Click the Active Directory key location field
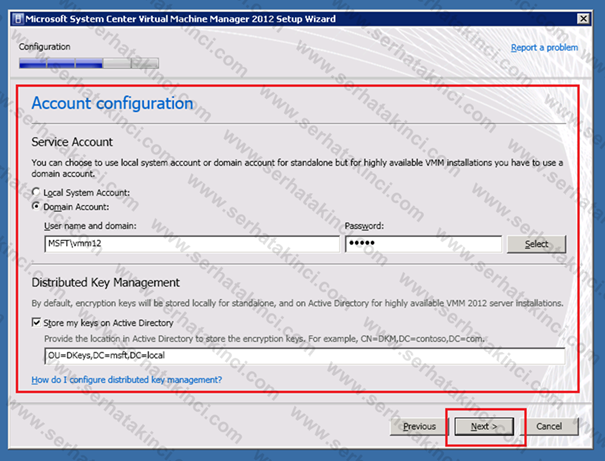Image resolution: width=605 pixels, height=461 pixels. click(x=305, y=355)
